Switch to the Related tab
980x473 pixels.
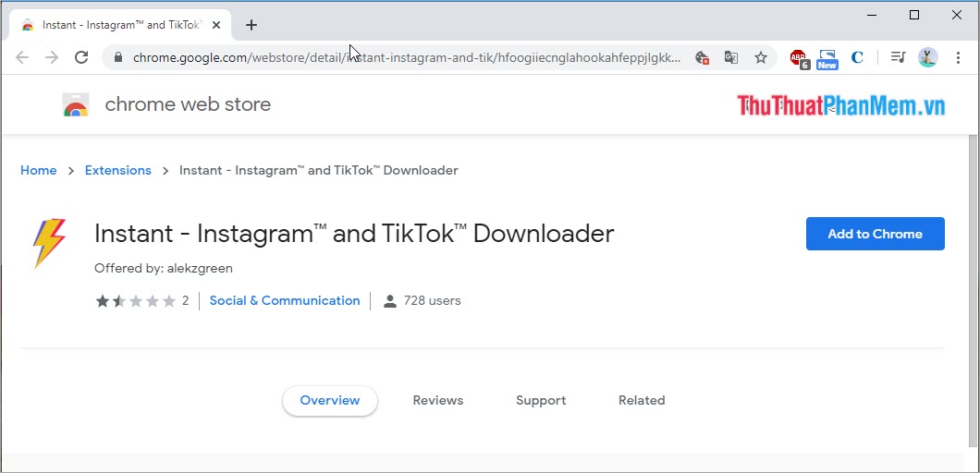(642, 401)
